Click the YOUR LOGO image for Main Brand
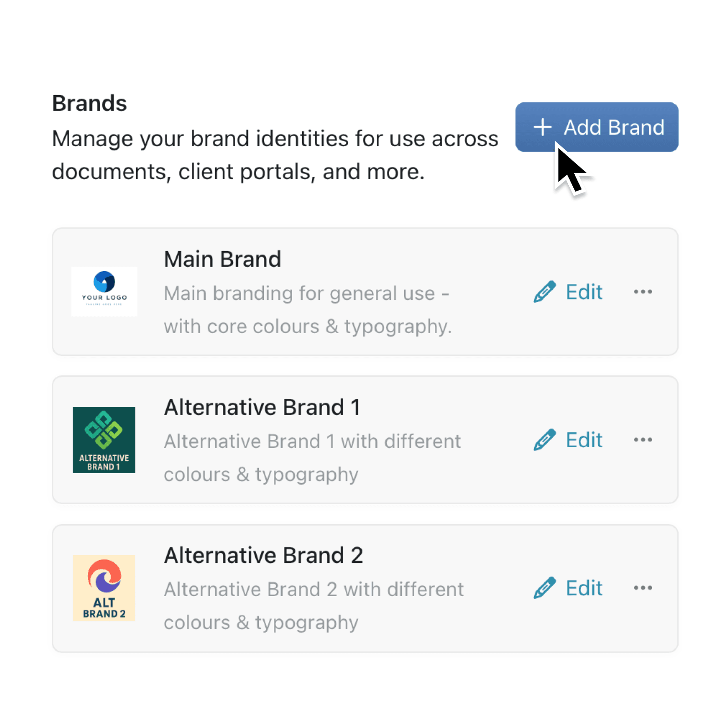728x728 pixels. coord(104,291)
